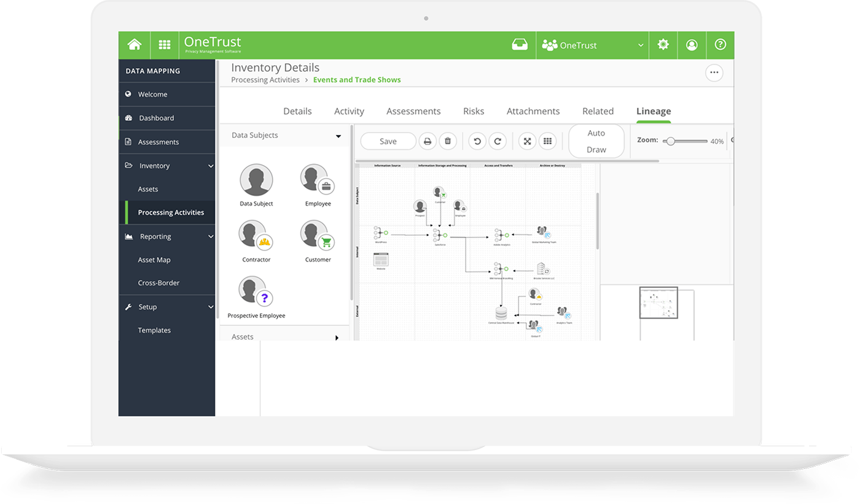Screen dimensions: 860x504
Task: Toggle the grid display button
Action: (547, 141)
